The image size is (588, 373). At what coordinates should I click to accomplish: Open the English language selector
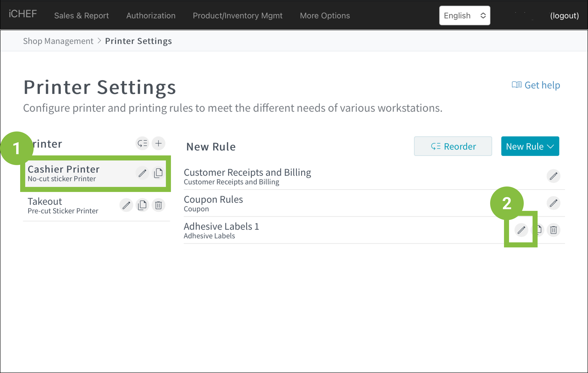click(x=465, y=15)
